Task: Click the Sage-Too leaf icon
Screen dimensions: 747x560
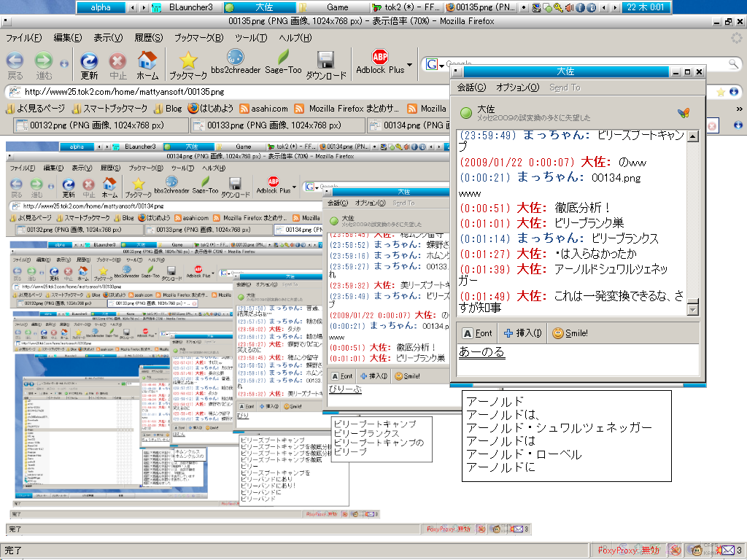Action: [x=283, y=62]
